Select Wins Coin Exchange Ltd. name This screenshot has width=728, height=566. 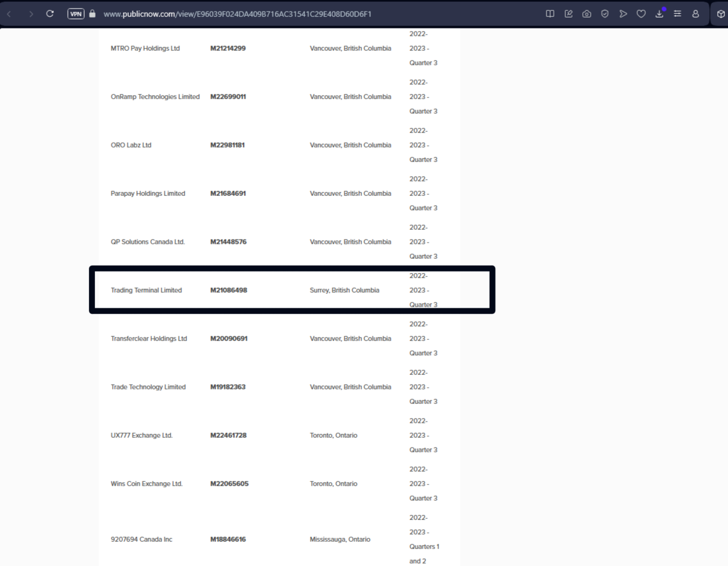[146, 484]
